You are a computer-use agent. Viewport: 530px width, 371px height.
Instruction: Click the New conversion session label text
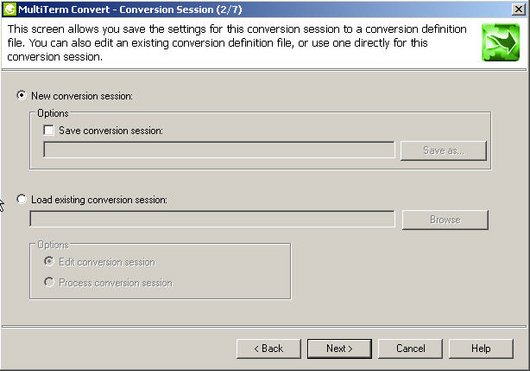pyautogui.click(x=82, y=96)
